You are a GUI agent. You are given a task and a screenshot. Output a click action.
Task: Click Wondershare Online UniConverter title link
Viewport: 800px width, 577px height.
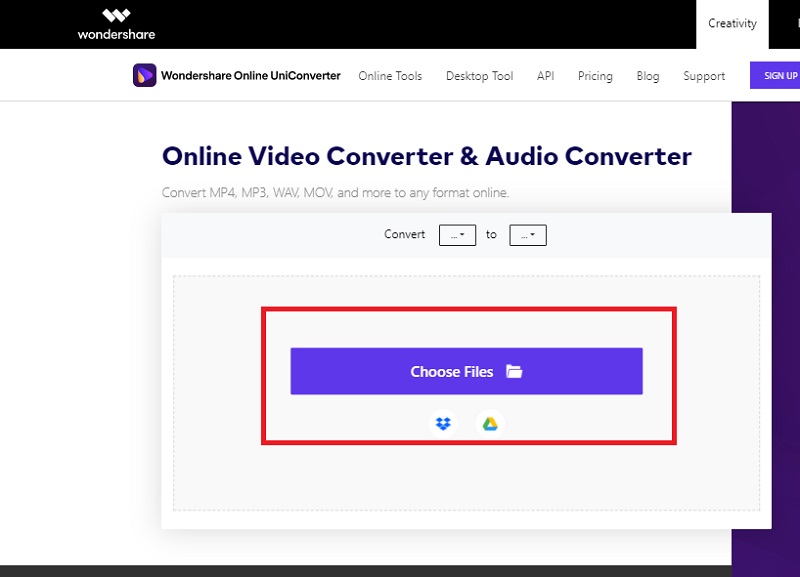click(251, 76)
